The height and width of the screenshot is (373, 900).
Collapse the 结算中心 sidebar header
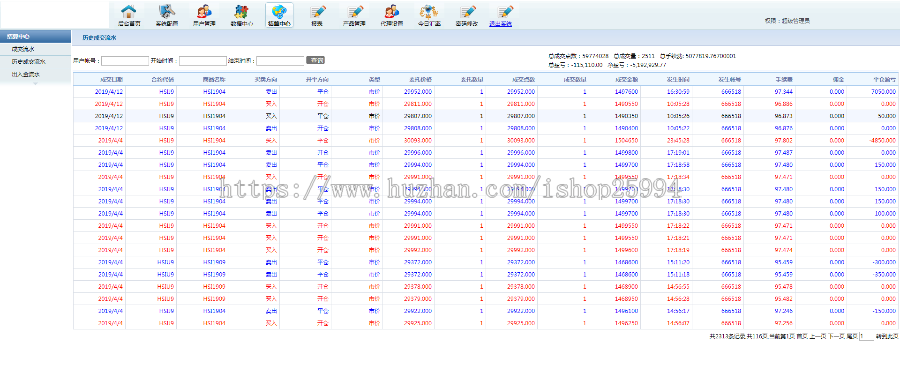(x=36, y=36)
